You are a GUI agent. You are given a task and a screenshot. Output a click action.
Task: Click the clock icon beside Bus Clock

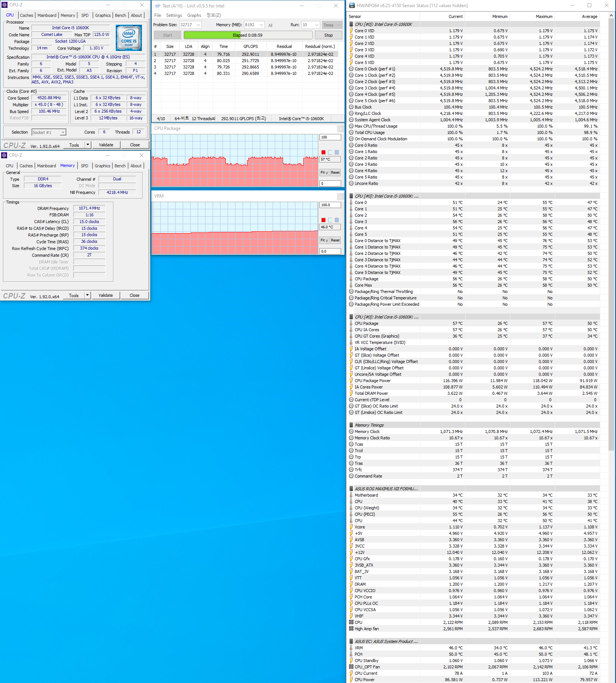(x=351, y=107)
